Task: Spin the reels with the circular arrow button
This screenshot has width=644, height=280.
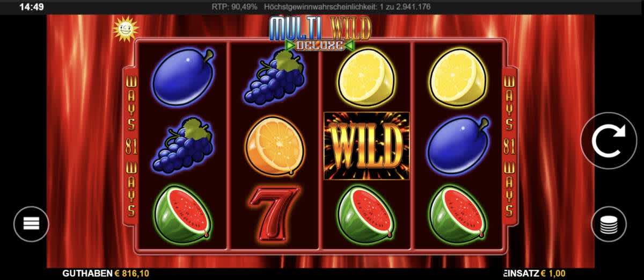Action: click(609, 140)
